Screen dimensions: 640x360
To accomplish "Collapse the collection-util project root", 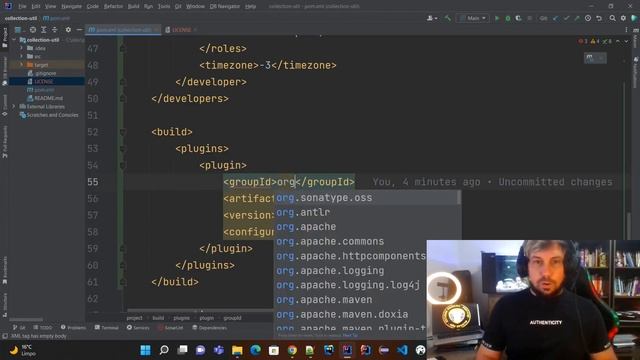I will (14, 40).
